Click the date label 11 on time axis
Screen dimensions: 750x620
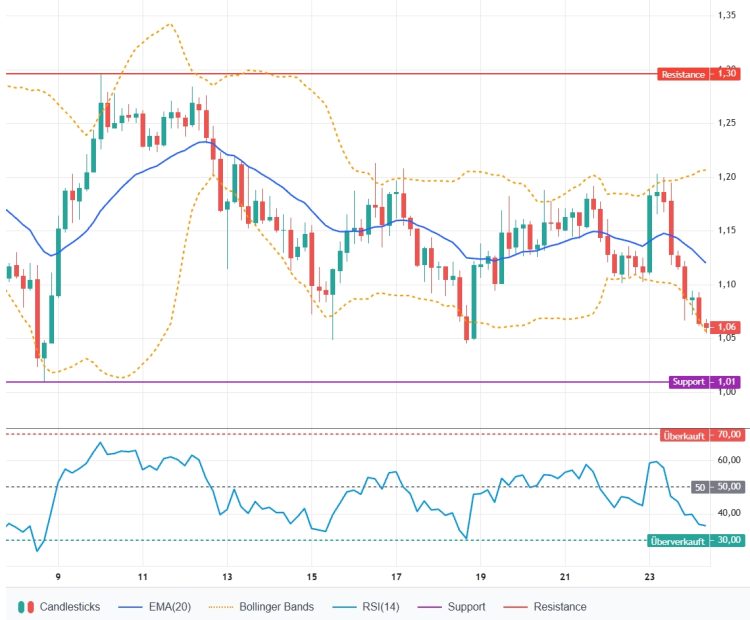[x=143, y=576]
